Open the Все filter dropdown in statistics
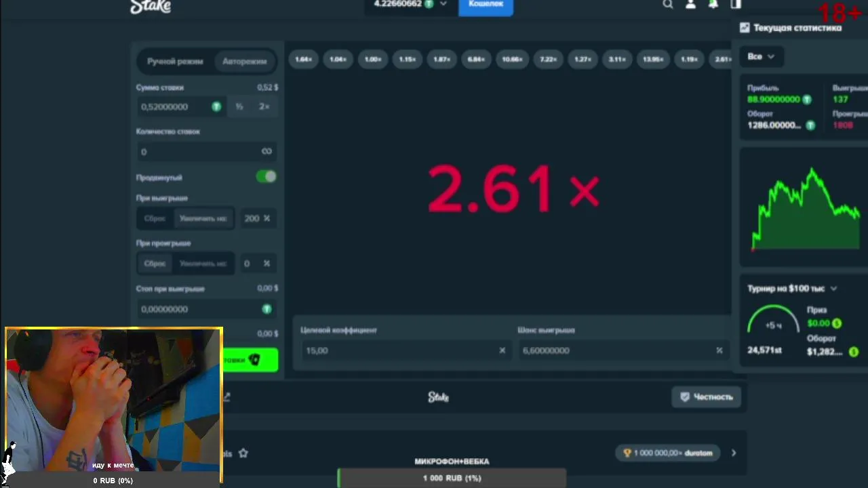868x488 pixels. 761,56
